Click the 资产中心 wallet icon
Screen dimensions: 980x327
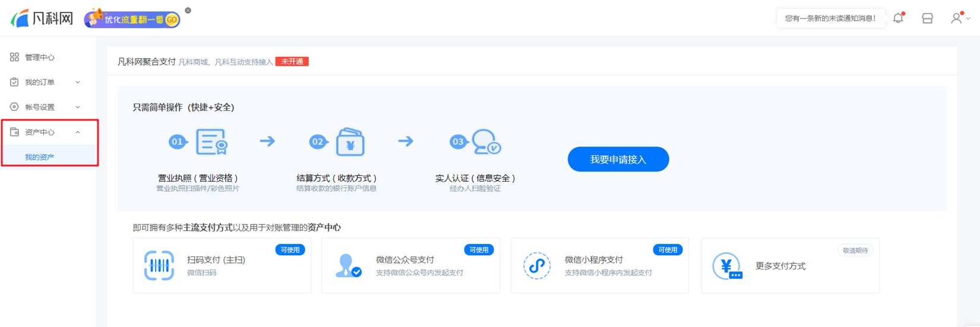coord(14,132)
